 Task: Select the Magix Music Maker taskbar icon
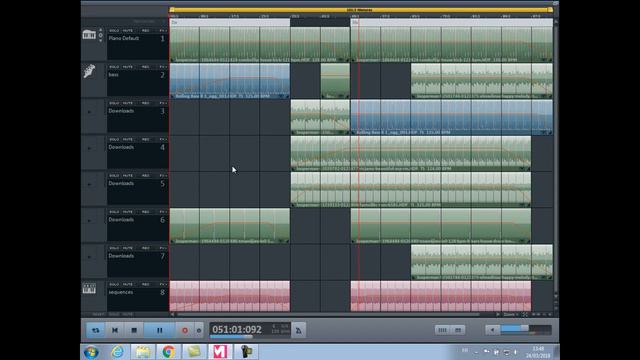click(220, 352)
